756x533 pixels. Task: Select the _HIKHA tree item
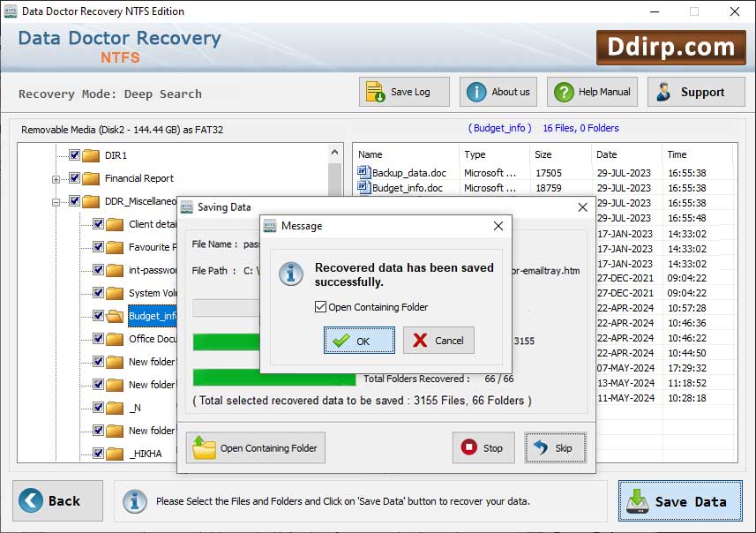click(146, 454)
